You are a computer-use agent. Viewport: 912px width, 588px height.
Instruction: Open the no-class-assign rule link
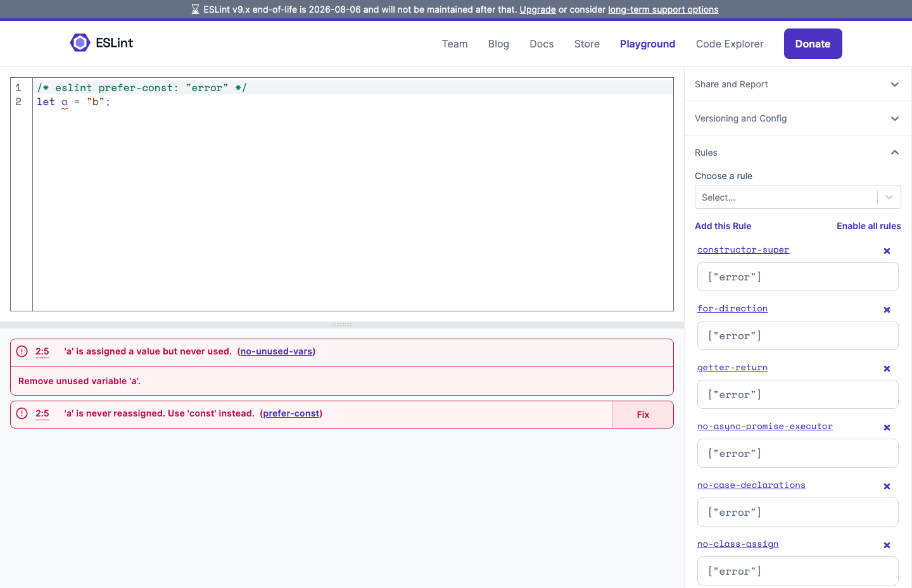tap(738, 544)
